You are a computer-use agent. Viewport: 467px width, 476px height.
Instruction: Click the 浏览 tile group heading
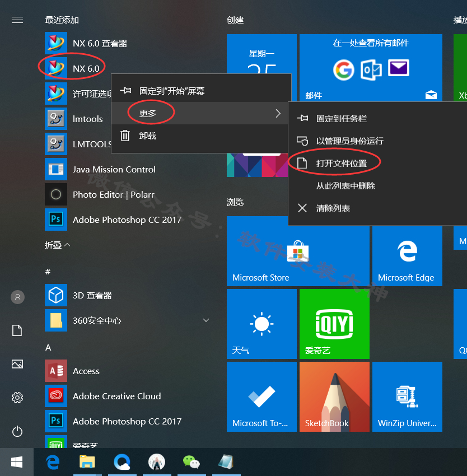click(x=235, y=202)
